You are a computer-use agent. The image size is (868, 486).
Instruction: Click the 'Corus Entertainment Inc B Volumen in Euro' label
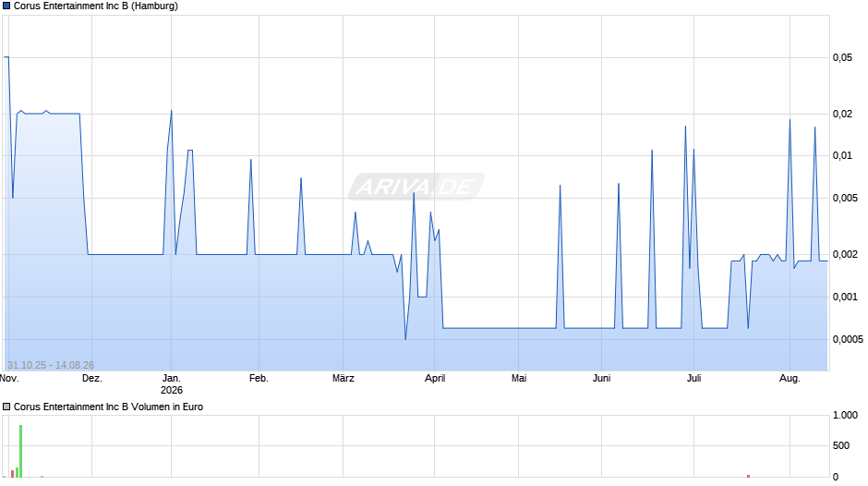[x=109, y=407]
